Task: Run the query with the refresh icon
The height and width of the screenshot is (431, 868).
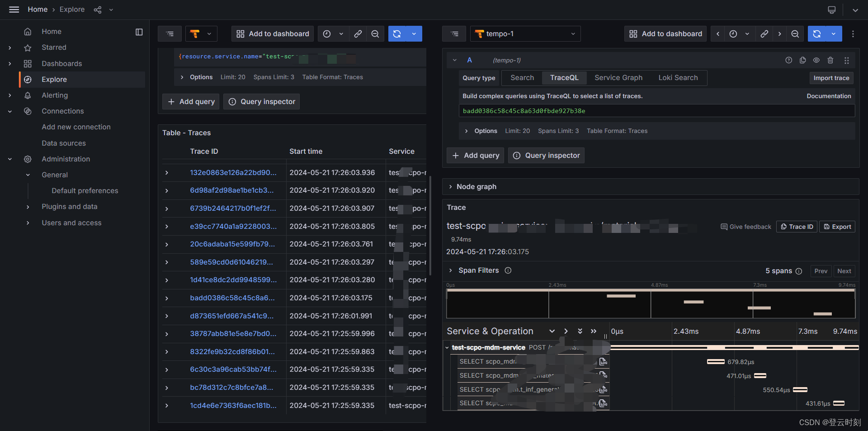Action: tap(396, 33)
